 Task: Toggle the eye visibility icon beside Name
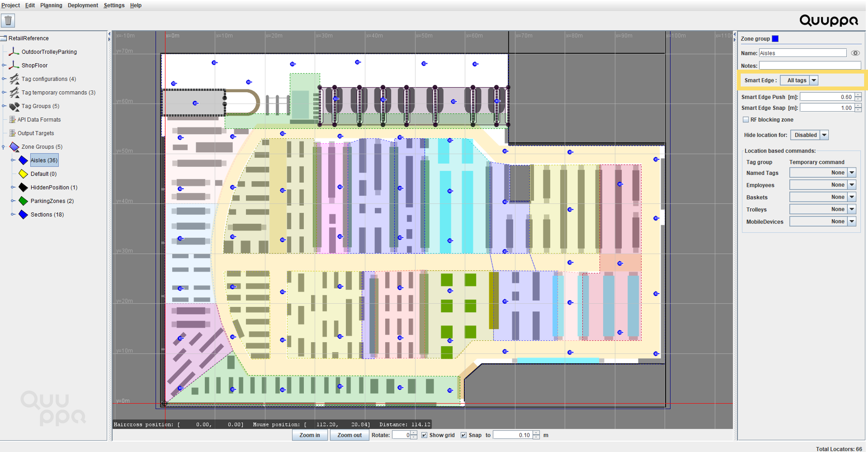click(x=855, y=53)
